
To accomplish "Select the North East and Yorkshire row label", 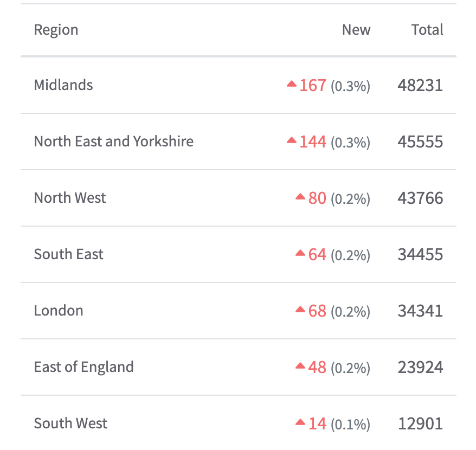I will [114, 142].
